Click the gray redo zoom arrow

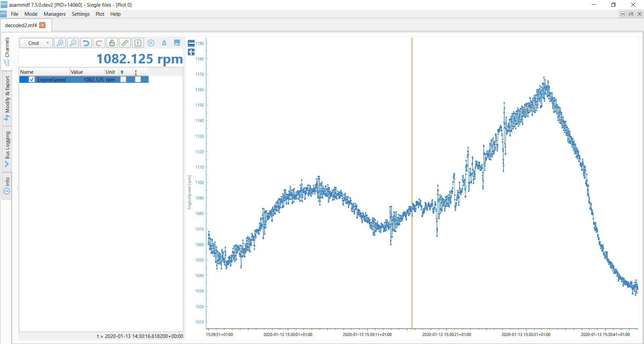[99, 43]
